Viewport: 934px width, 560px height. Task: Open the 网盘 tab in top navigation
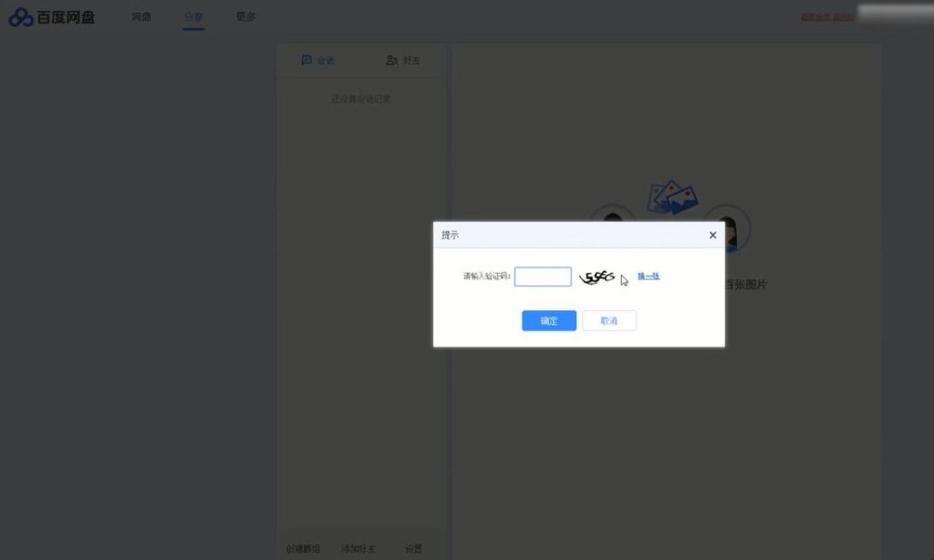tap(141, 16)
